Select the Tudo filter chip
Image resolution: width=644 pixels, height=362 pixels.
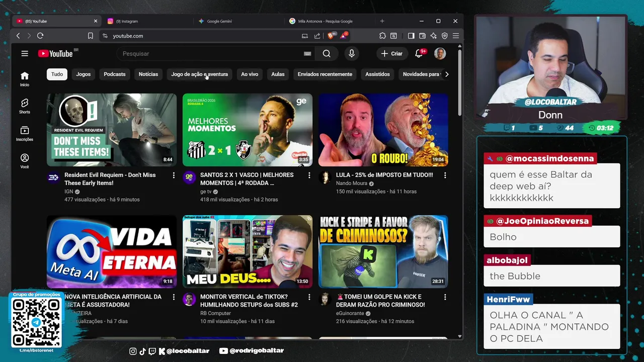(57, 74)
